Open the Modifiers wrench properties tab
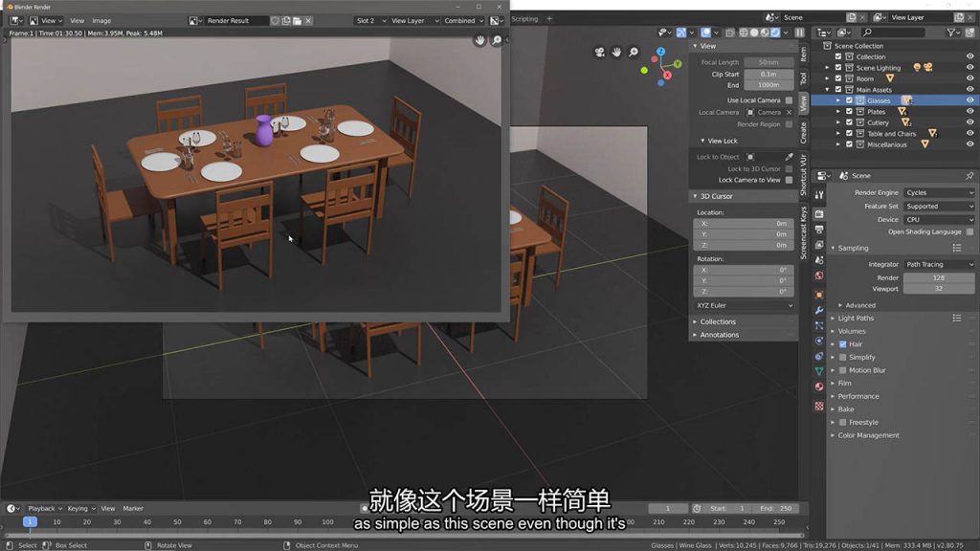Viewport: 980px width, 551px height. pyautogui.click(x=819, y=310)
